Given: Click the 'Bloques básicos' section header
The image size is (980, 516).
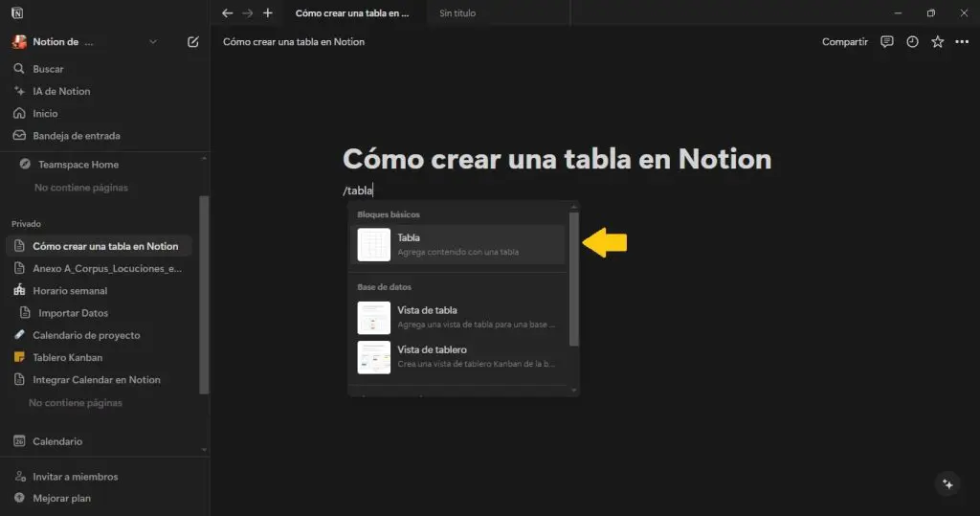Looking at the screenshot, I should pos(389,214).
